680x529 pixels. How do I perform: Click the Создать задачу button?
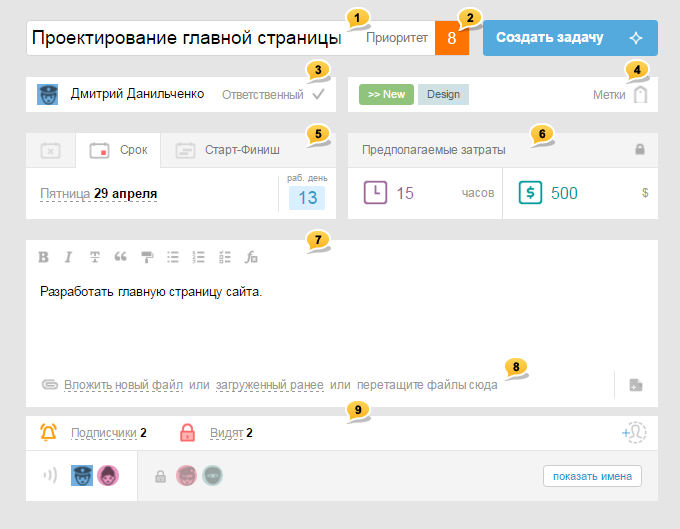coord(570,38)
